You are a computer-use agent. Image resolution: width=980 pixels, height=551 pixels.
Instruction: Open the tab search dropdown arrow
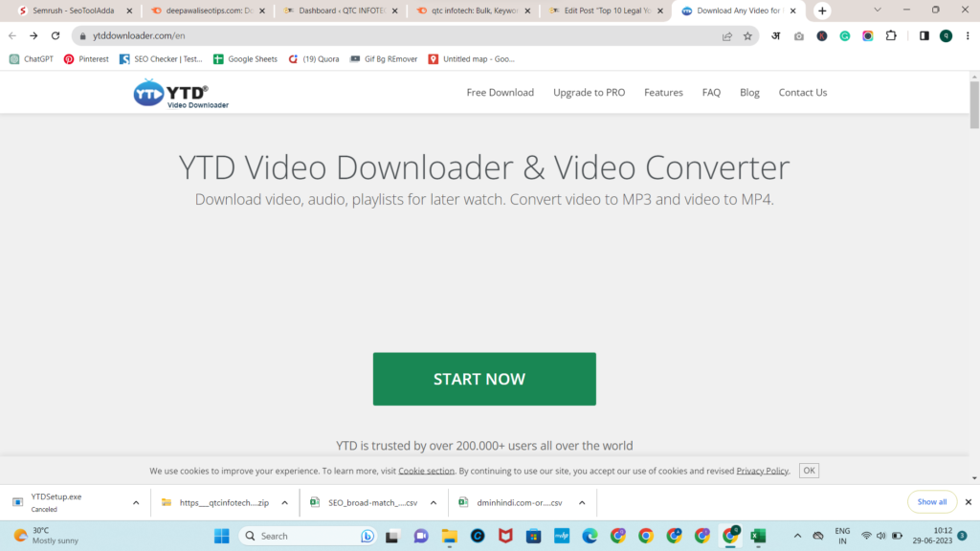[878, 10]
